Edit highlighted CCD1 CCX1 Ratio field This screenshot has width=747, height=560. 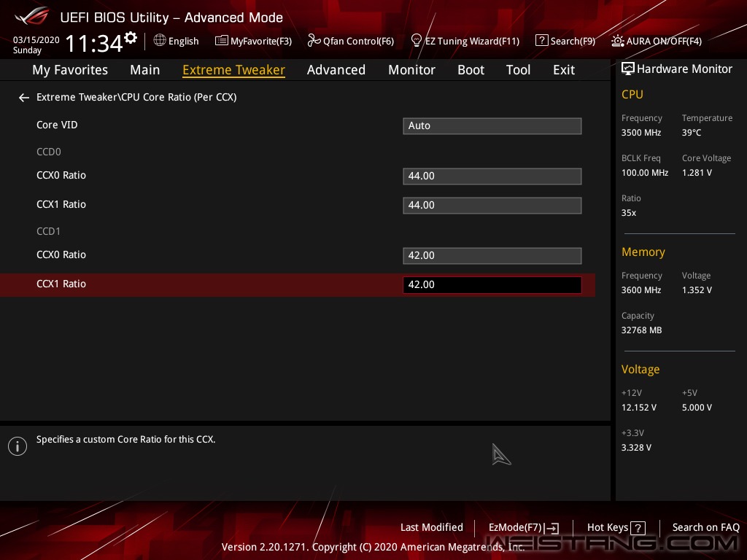[492, 285]
